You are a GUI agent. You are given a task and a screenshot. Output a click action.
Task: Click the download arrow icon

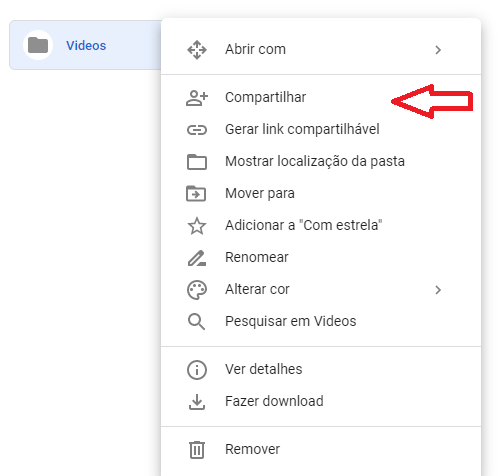[x=197, y=402]
